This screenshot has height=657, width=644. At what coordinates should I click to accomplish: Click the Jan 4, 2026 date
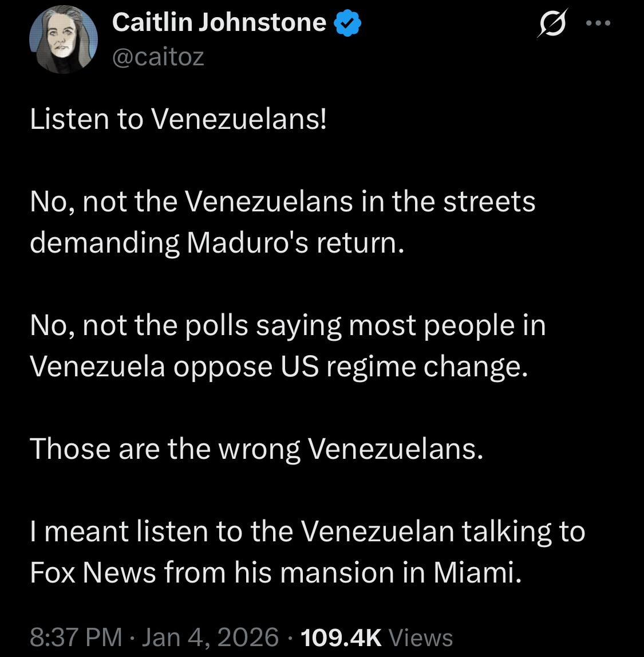(x=210, y=637)
